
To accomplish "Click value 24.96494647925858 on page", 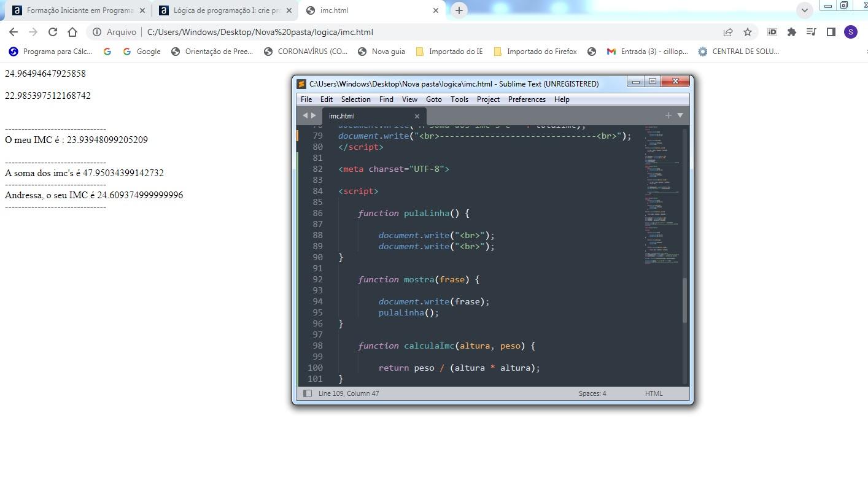I will tap(45, 74).
